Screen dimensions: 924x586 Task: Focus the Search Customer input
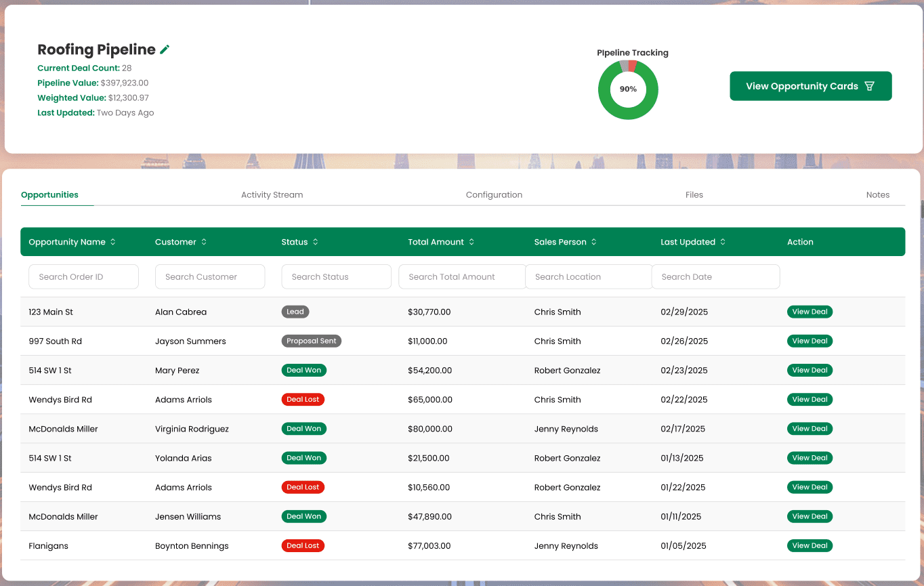coord(210,277)
